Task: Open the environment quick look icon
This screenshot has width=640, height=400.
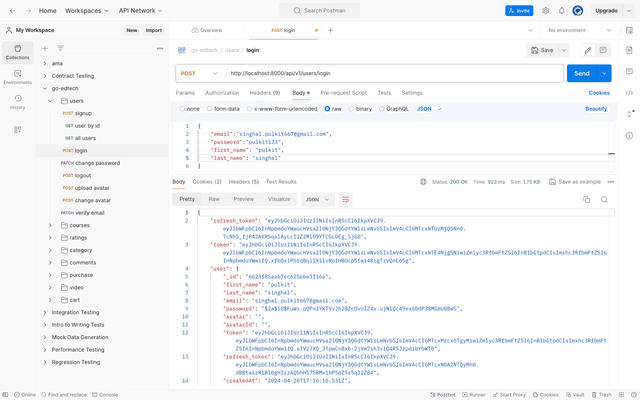Action: [629, 30]
